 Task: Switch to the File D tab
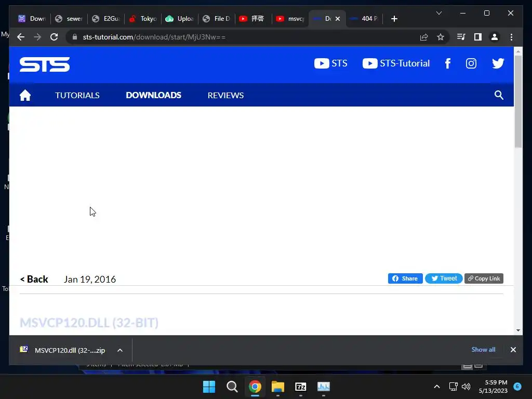tap(217, 19)
